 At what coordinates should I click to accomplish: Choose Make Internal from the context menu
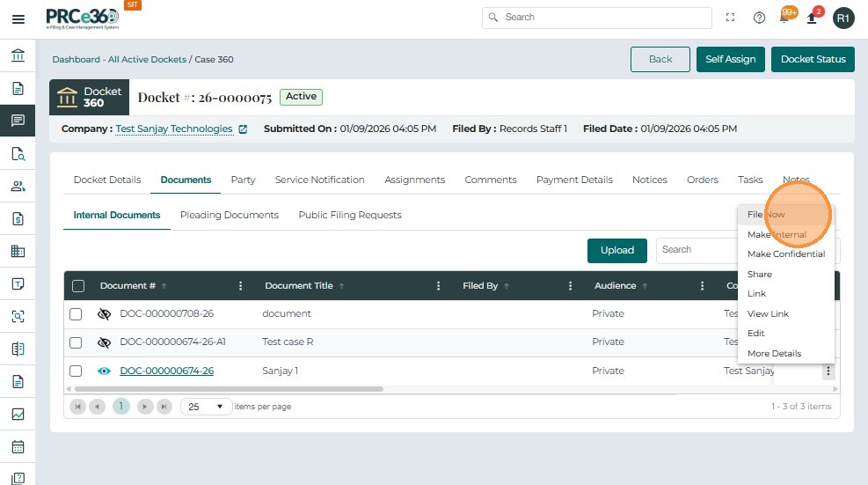785,234
